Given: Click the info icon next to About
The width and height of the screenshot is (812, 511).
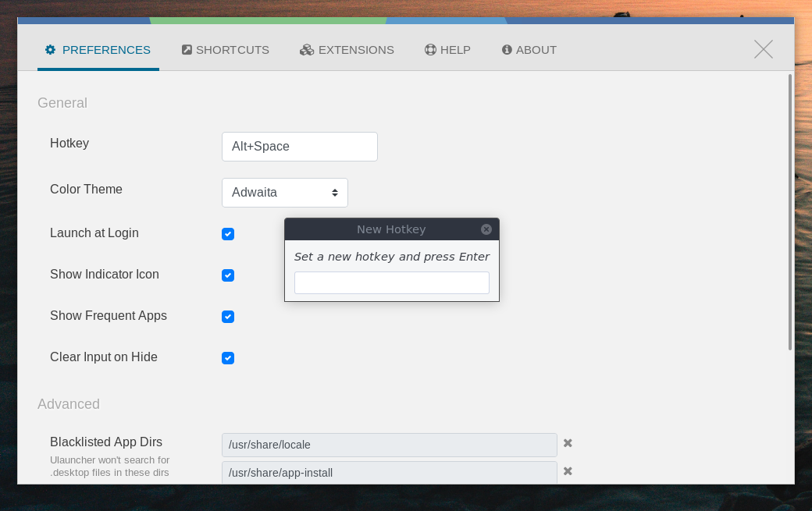Looking at the screenshot, I should (x=507, y=49).
